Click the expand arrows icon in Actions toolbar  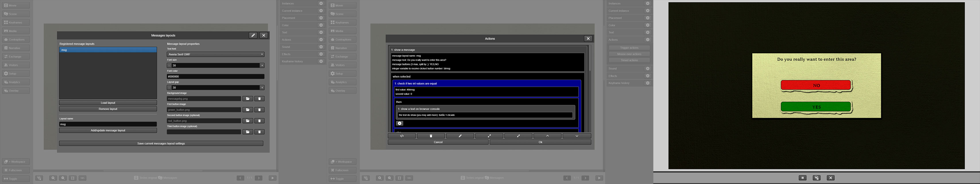click(489, 136)
